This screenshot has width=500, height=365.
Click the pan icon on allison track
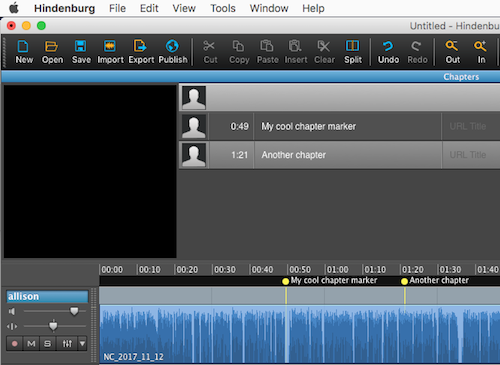[12, 326]
